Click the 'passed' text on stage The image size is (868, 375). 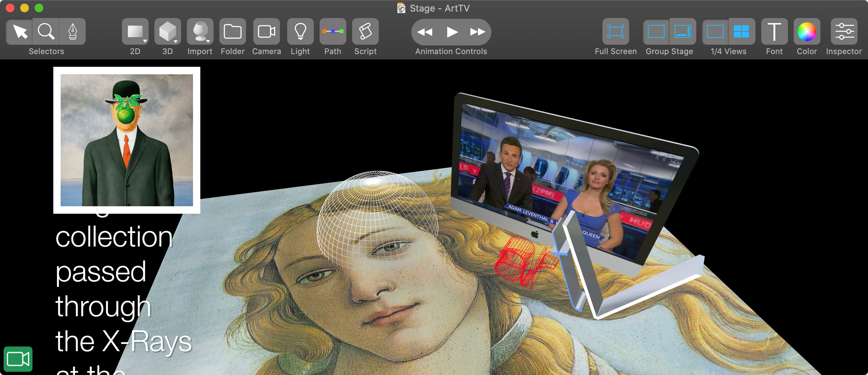point(101,273)
